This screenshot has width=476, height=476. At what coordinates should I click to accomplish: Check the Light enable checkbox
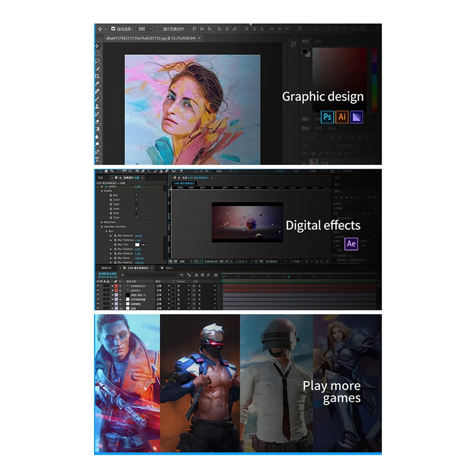tap(136, 204)
